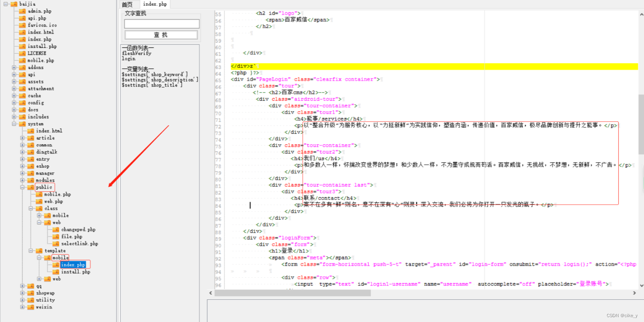This screenshot has width=644, height=322.
Task: Click the vertical scrollbar down arrow
Action: [x=641, y=286]
